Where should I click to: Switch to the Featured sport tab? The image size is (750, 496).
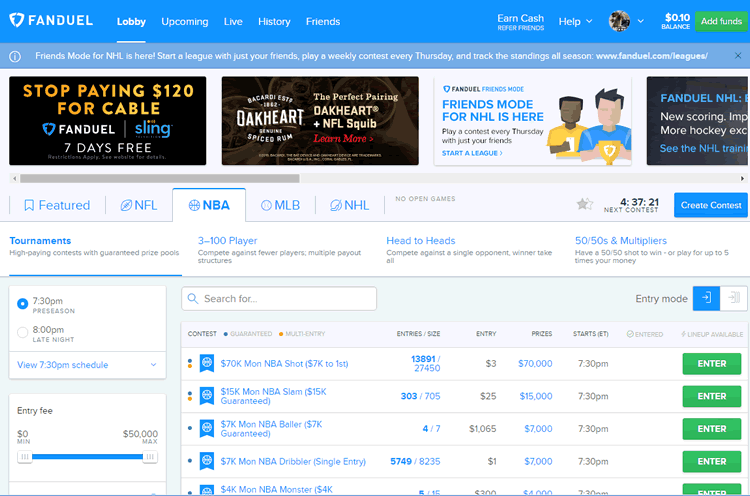[57, 205]
